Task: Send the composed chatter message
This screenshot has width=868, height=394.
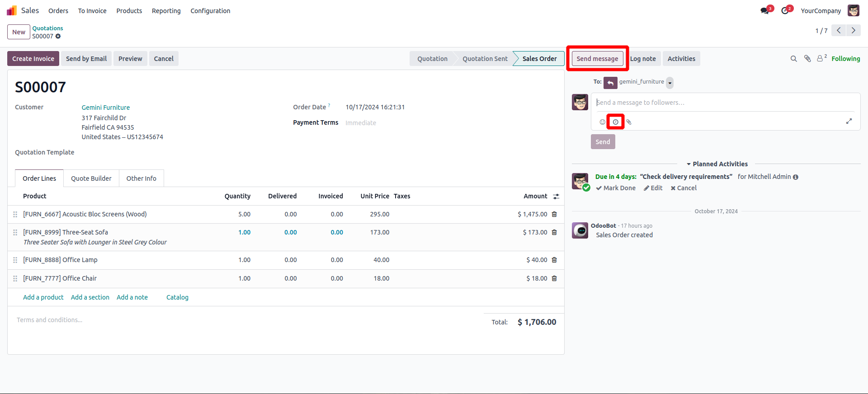Action: click(x=603, y=142)
